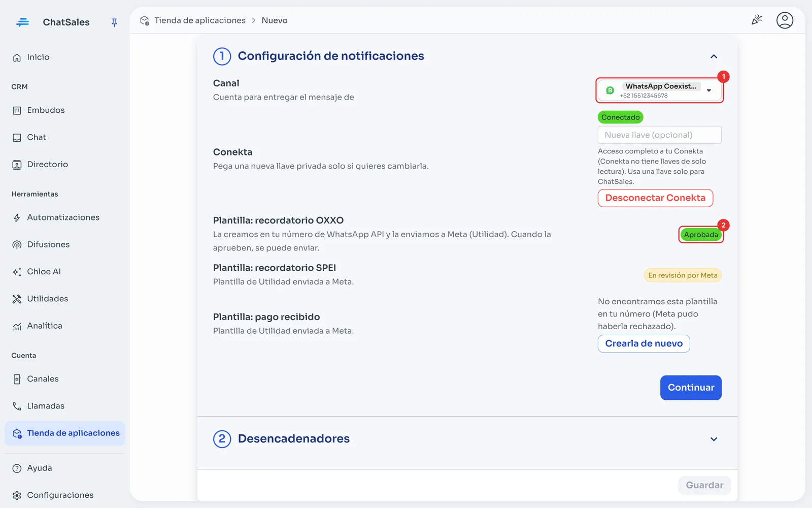
Task: Click the Continuar button
Action: click(x=691, y=388)
